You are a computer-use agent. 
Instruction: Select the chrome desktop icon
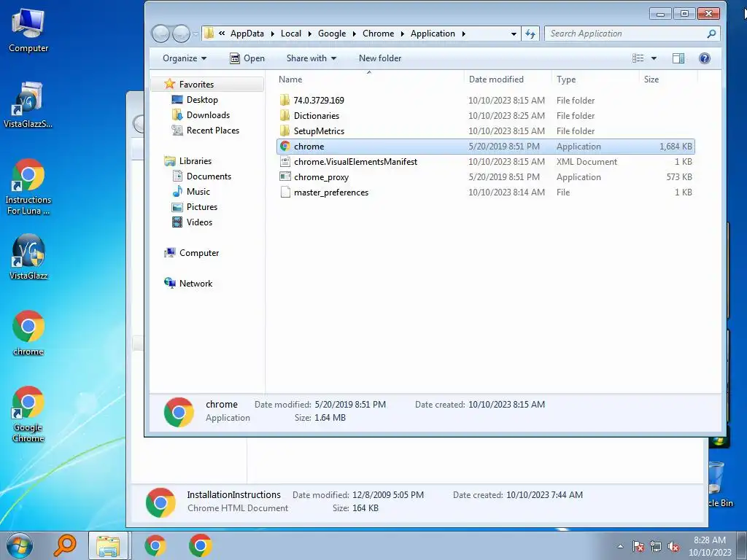click(x=28, y=332)
